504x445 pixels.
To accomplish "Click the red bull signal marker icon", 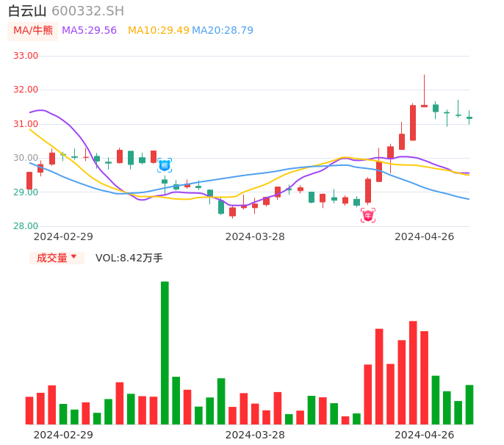I will 368,215.
